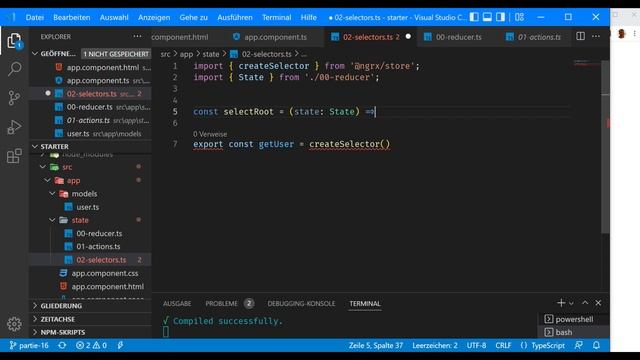Collapse the open editors section
640x360 pixels.
pos(35,53)
